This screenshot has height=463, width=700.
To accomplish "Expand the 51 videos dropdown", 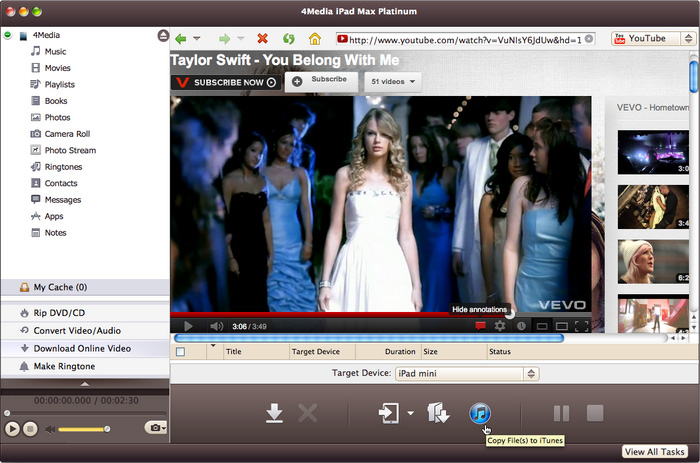I will tap(392, 81).
